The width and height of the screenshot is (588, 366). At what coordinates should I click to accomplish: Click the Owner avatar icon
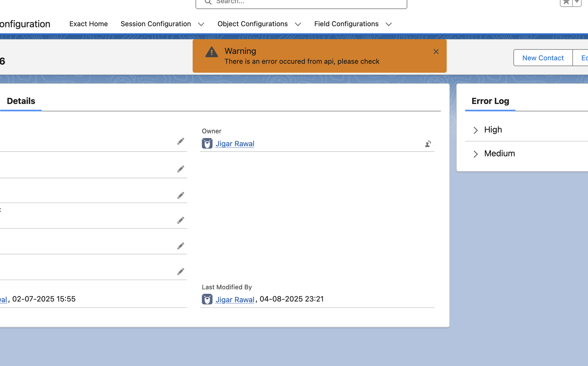tap(207, 144)
